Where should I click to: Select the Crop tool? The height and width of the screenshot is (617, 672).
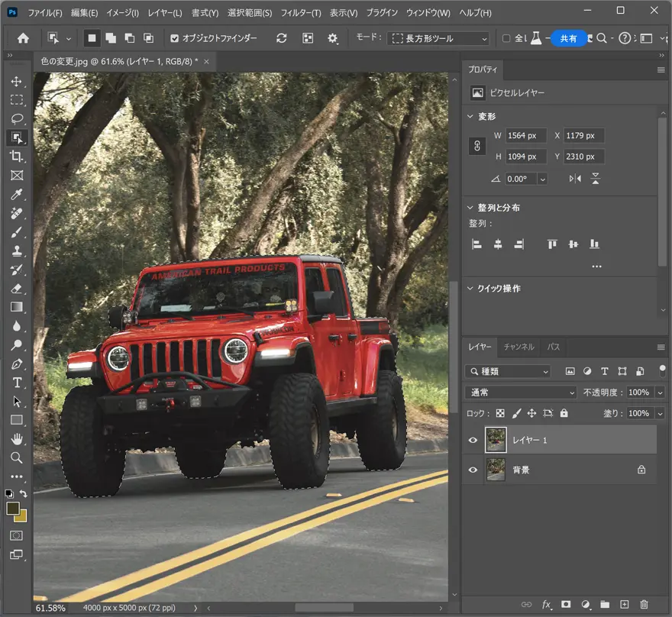(16, 157)
